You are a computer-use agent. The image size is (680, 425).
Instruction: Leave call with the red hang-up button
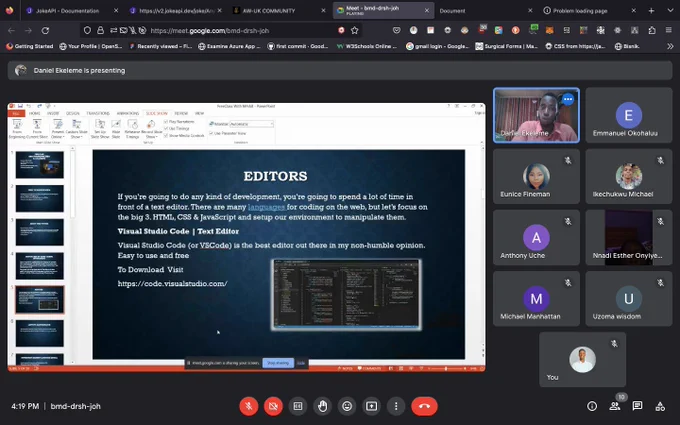[x=425, y=406]
